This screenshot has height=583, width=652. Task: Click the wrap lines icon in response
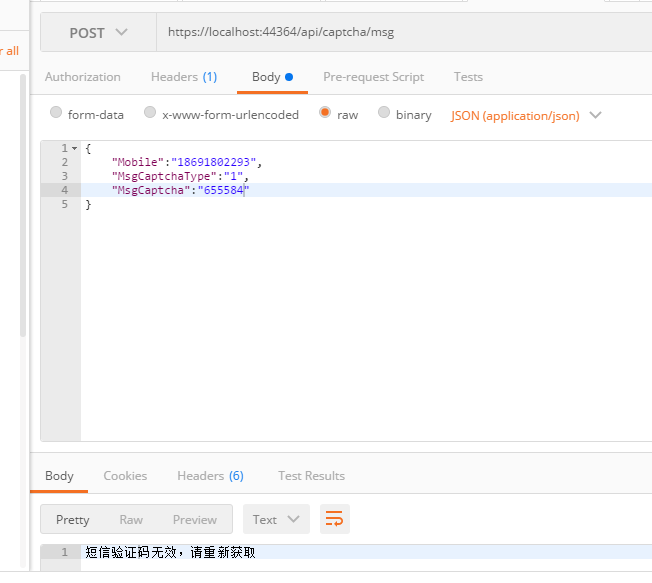(335, 519)
